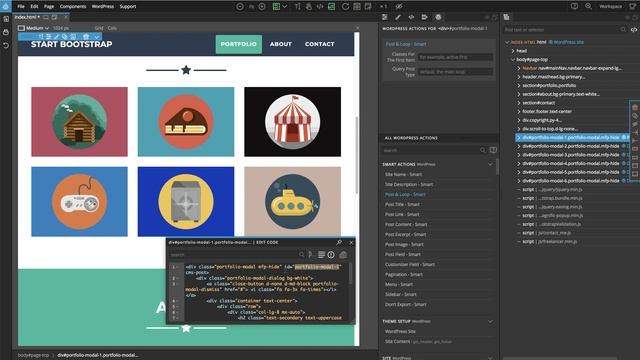Expand section#portfolio.portfolio tree node

[519, 85]
